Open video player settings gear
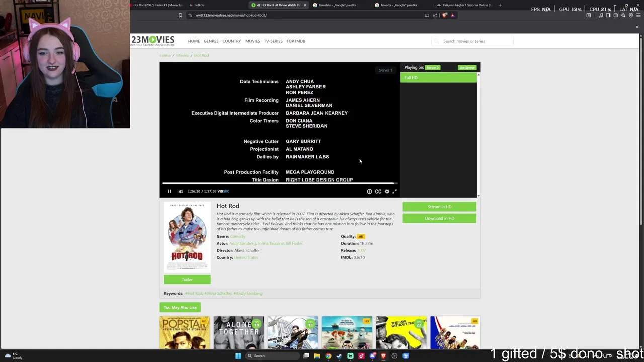This screenshot has height=362, width=644. (387, 191)
